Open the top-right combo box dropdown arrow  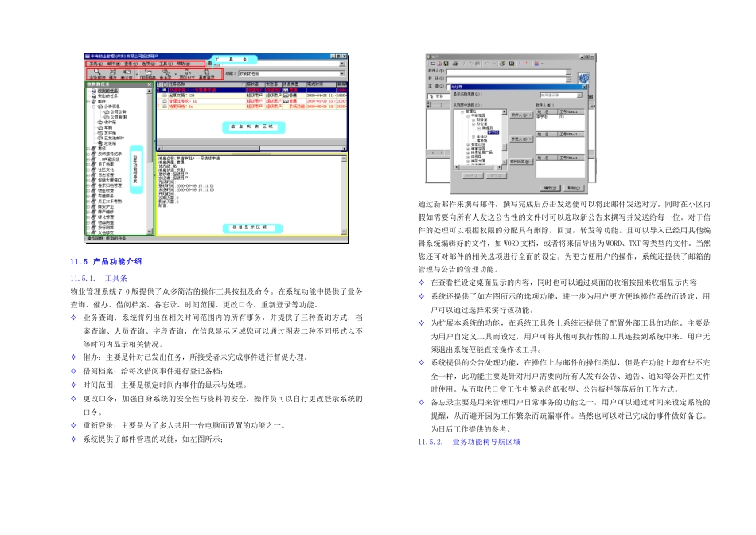pyautogui.click(x=342, y=64)
